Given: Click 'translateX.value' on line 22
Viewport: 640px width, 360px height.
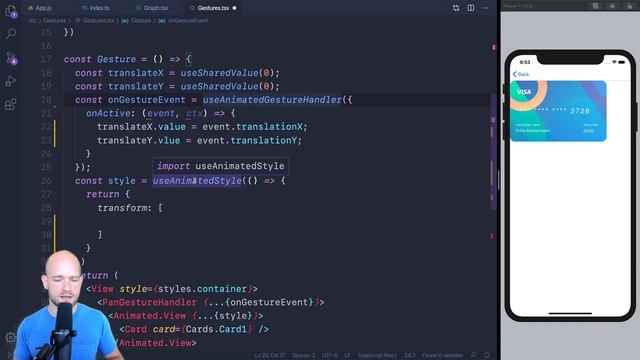Looking at the screenshot, I should pos(141,127).
